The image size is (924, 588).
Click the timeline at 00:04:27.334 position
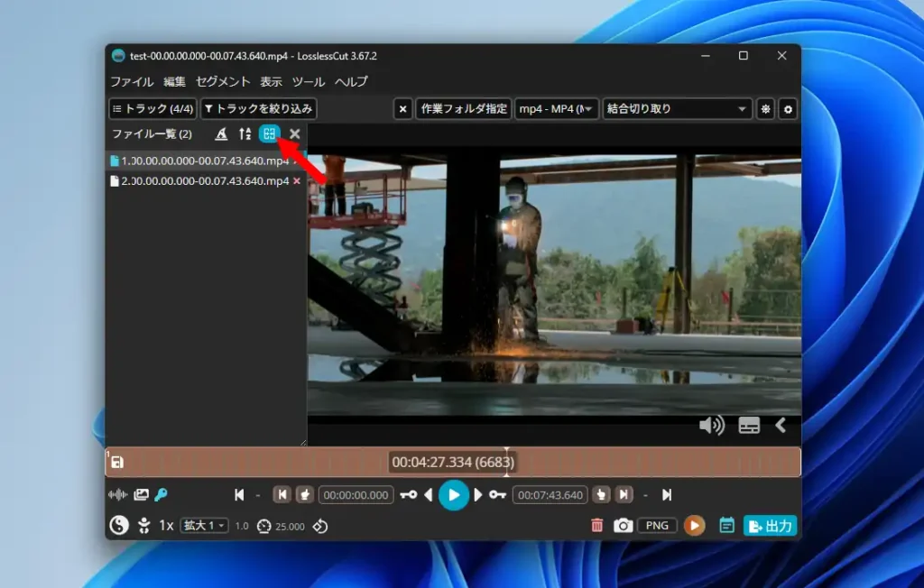[x=506, y=462]
